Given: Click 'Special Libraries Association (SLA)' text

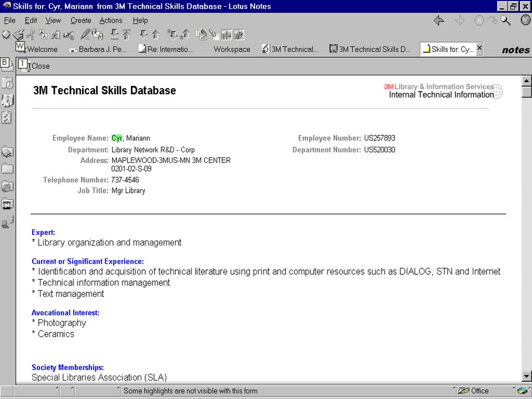Looking at the screenshot, I should click(99, 377).
